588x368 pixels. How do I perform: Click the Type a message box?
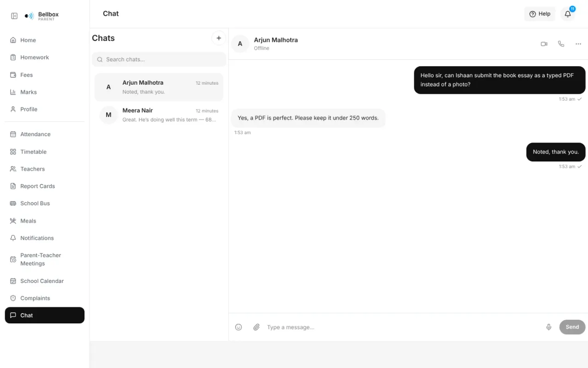[402, 327]
